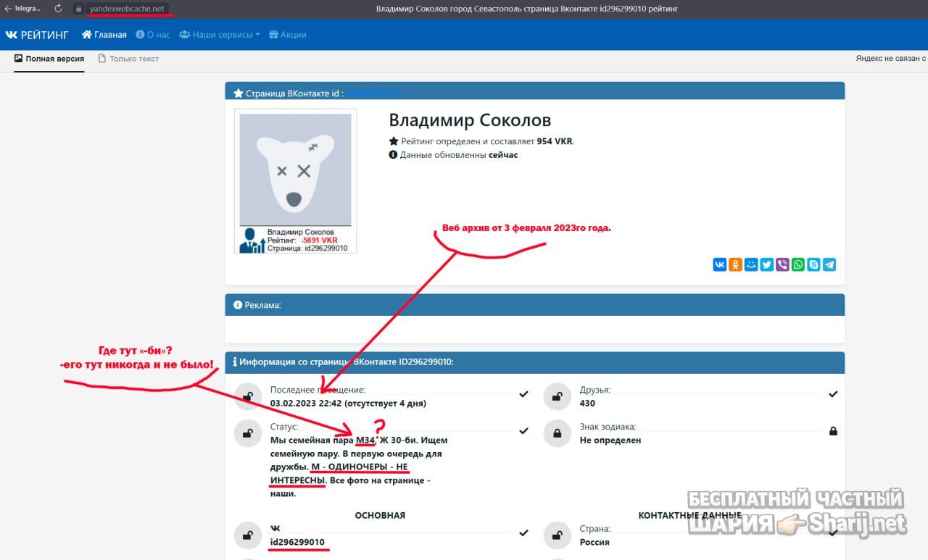Click the unlock icon beside id296299010
928x560 pixels.
[247, 535]
